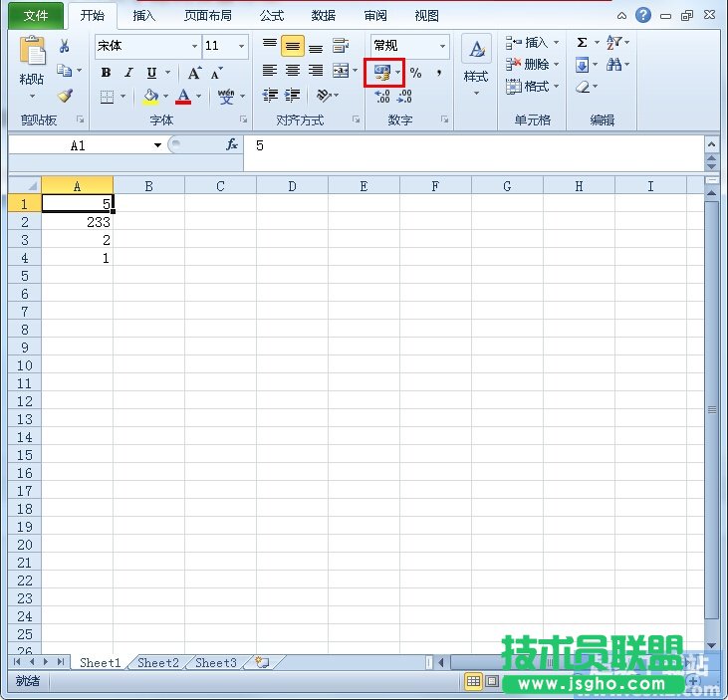Select the Format Painter brush
The width and height of the screenshot is (728, 700).
tap(65, 96)
